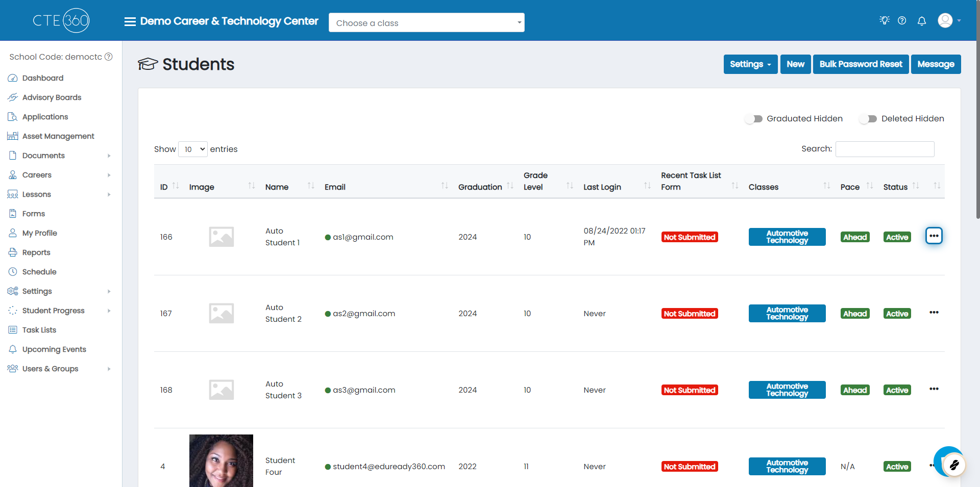Toggle the hamburger menu icon
This screenshot has height=487, width=980.
pos(130,21)
